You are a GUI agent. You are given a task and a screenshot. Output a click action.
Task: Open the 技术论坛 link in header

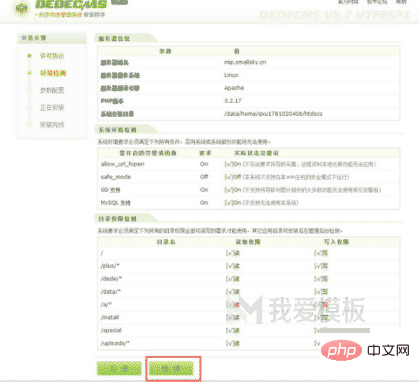pyautogui.click(x=377, y=2)
